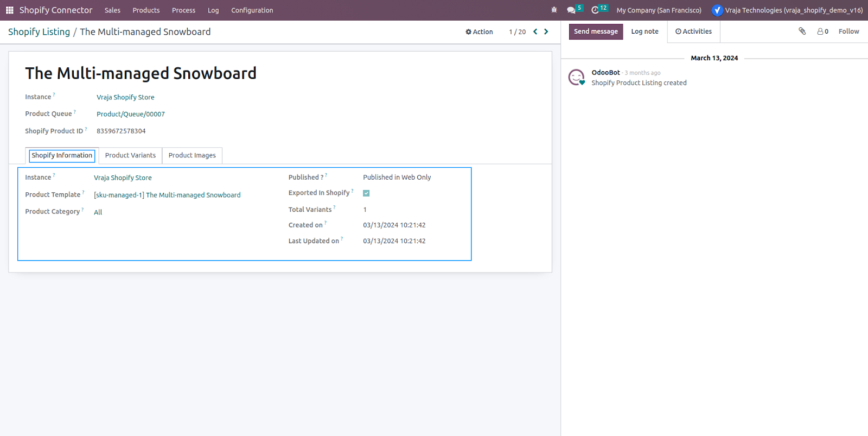This screenshot has width=868, height=436.
Task: Click Published in Web Only value
Action: pyautogui.click(x=397, y=178)
